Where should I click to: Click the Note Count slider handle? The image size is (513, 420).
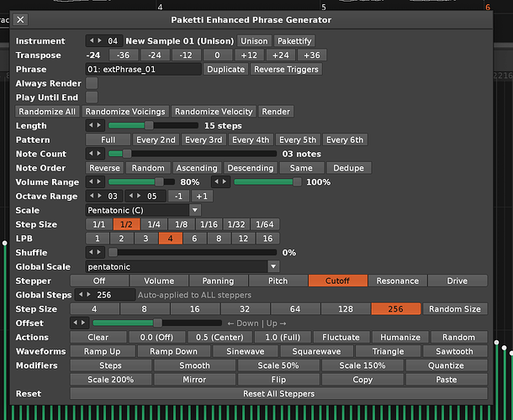[x=127, y=154]
